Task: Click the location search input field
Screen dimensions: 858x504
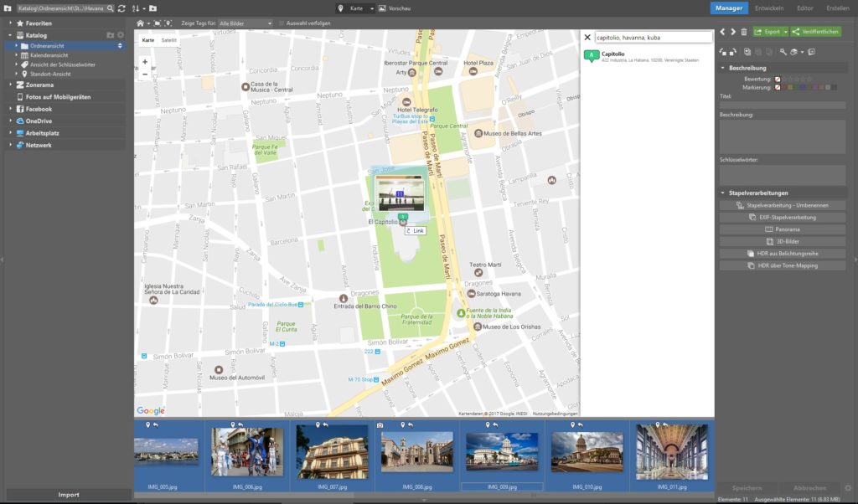Action: [x=654, y=38]
